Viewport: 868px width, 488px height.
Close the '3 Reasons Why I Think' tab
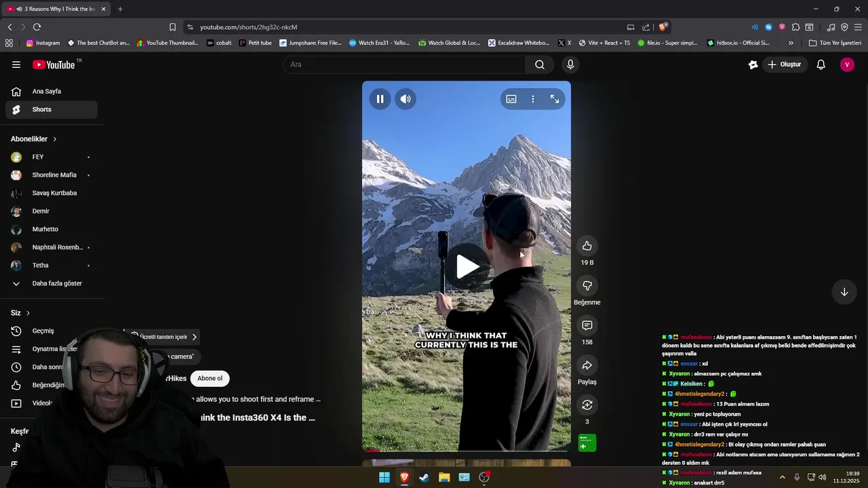[104, 9]
